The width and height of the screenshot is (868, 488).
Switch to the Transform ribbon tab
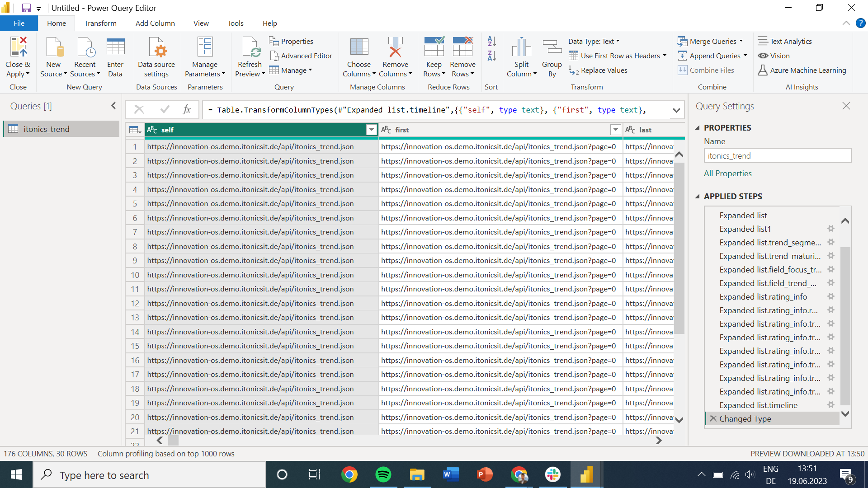tap(100, 23)
